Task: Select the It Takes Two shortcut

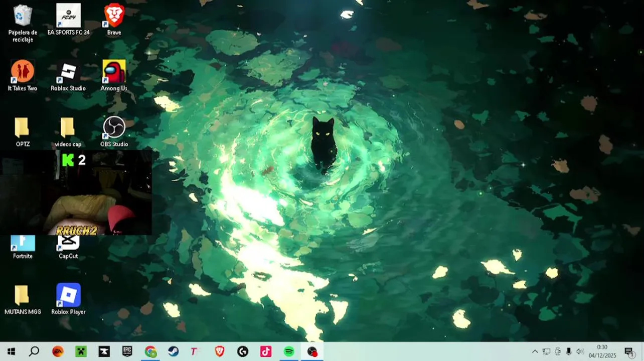Action: click(x=23, y=76)
